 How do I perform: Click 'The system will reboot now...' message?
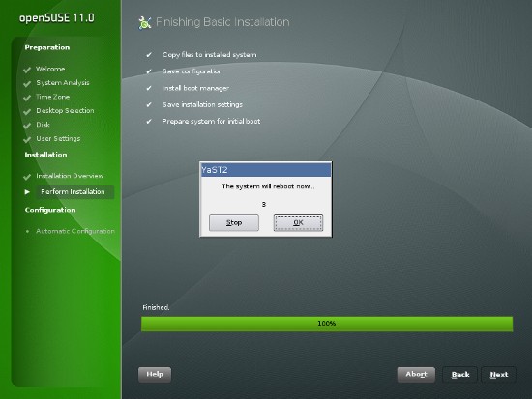(268, 186)
